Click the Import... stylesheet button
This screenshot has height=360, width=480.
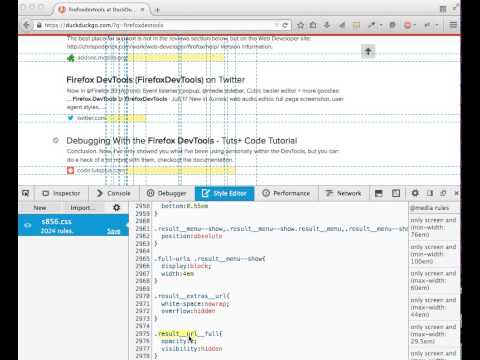pos(82,208)
